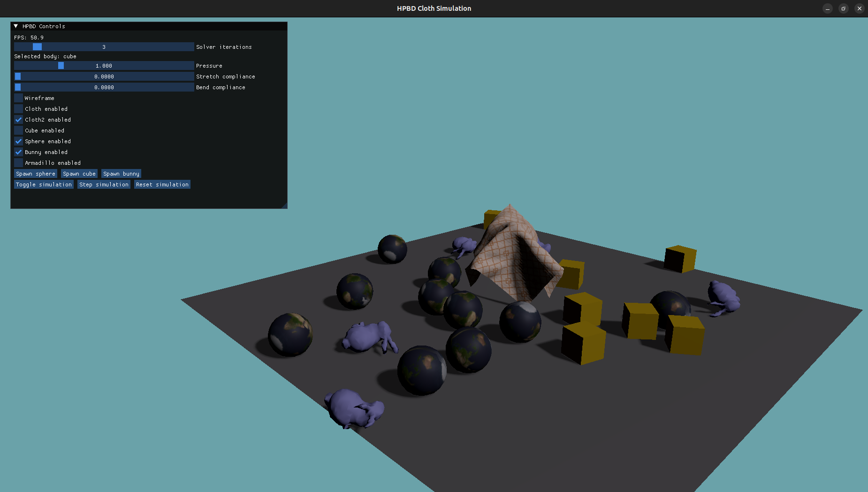Screen dimensions: 868x492
Task: Click the Step simulation button
Action: 104,184
